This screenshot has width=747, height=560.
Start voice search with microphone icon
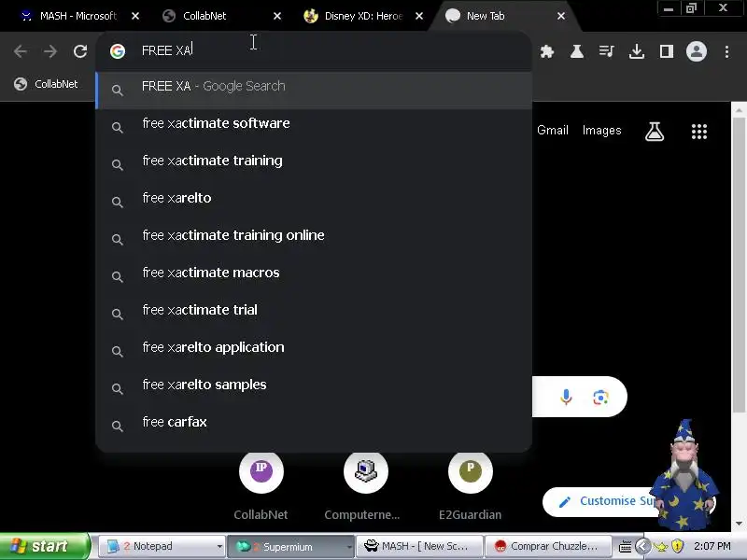tap(566, 397)
